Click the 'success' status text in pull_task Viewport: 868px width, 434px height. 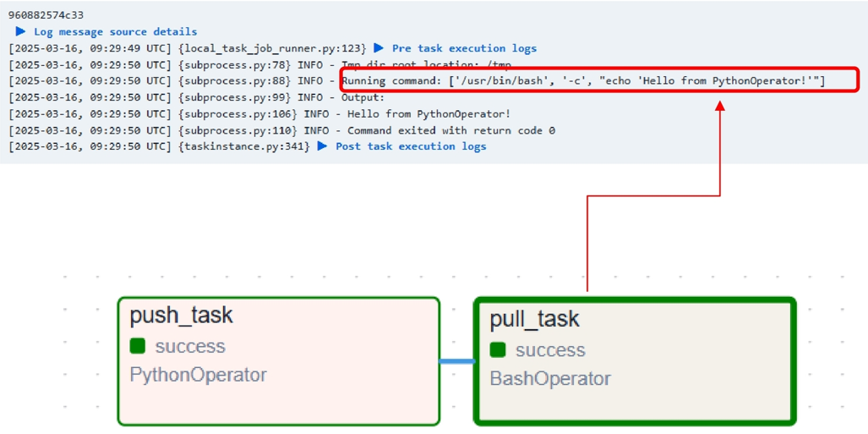550,349
